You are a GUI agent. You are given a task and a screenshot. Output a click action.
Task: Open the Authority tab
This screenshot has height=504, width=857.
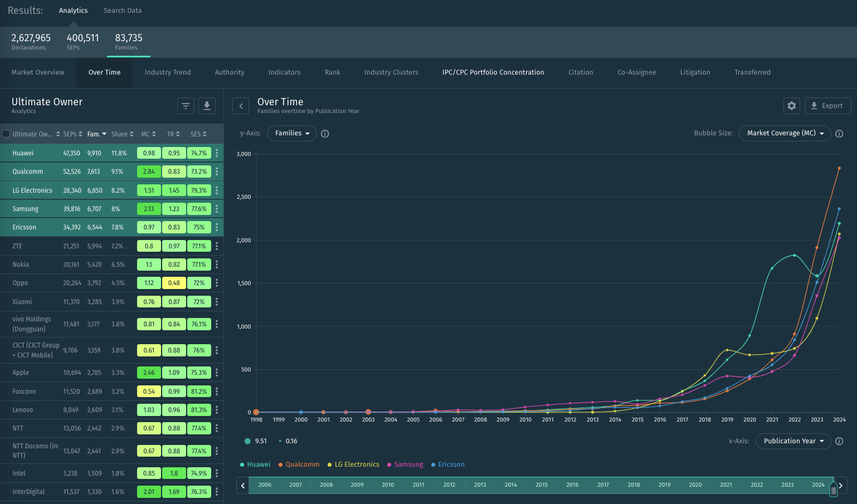[230, 72]
